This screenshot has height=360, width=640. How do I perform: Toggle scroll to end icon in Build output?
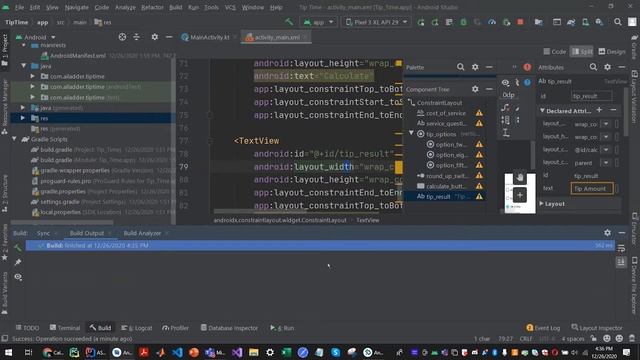click(621, 262)
